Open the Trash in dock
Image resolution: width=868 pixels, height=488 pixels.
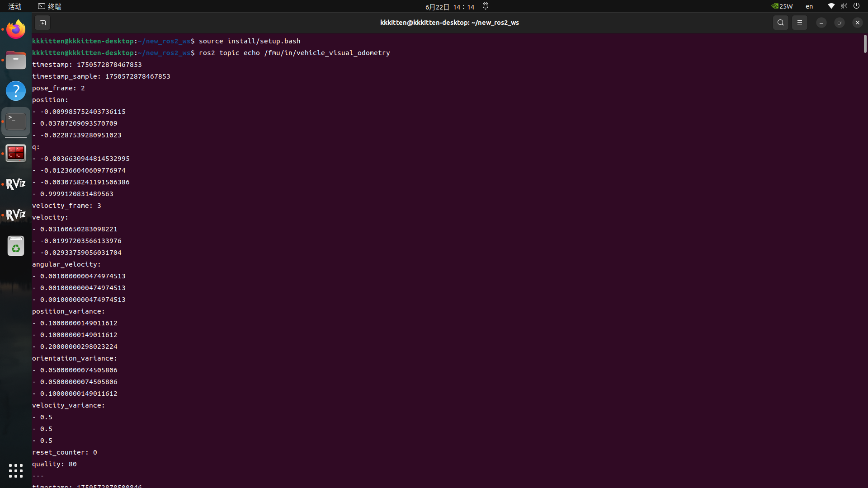point(16,246)
